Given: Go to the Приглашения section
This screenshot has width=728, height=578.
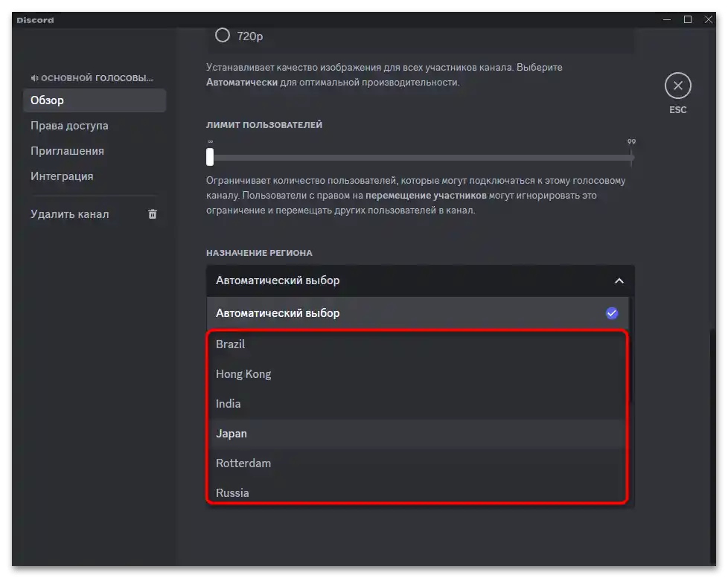Looking at the screenshot, I should 67,151.
